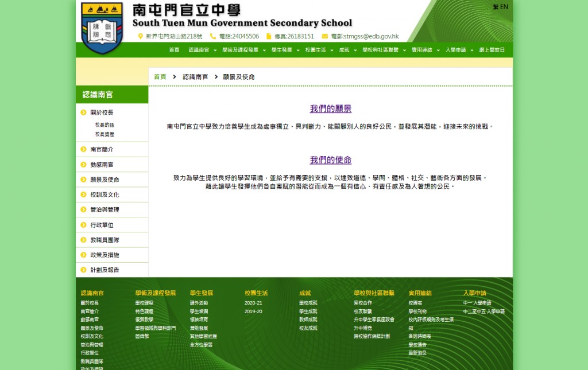This screenshot has width=588, height=370.
Task: Open 校長的話 under 關於校長 sidebar
Action: [105, 124]
